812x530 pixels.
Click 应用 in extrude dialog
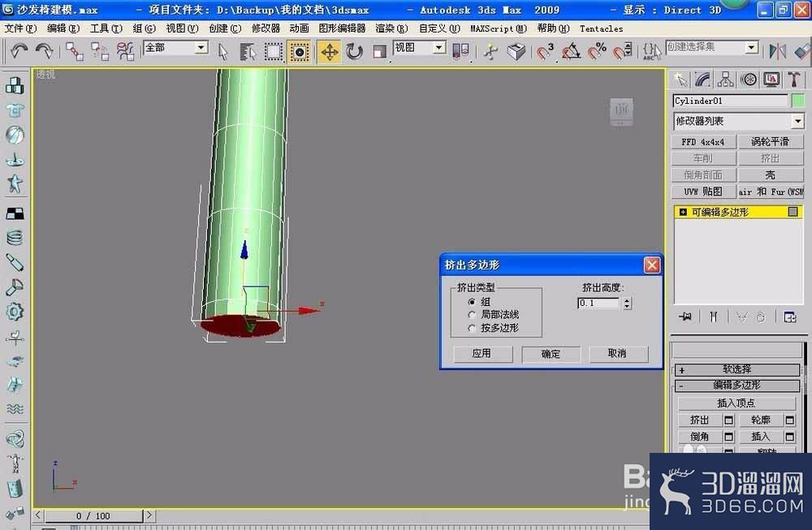[482, 354]
